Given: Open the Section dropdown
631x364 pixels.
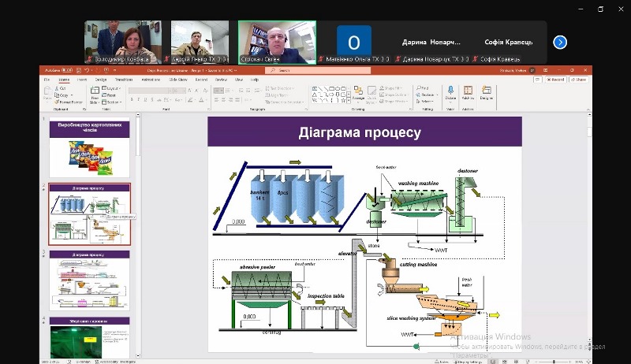Looking at the screenshot, I should click(x=112, y=102).
